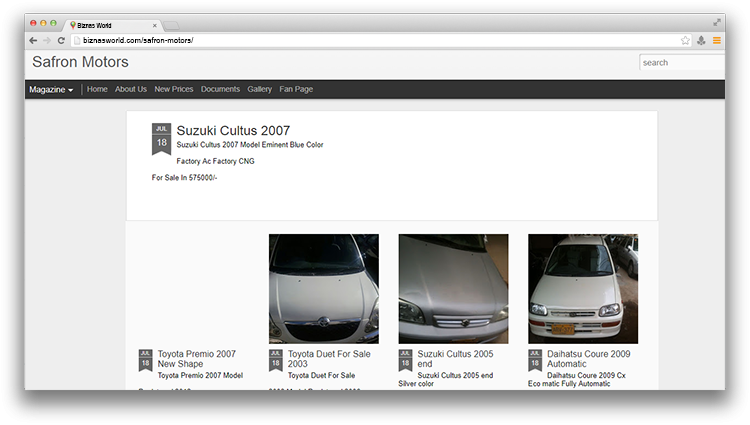Open a new tab next to Biznas World
The height and width of the screenshot is (425, 750).
coord(172,24)
